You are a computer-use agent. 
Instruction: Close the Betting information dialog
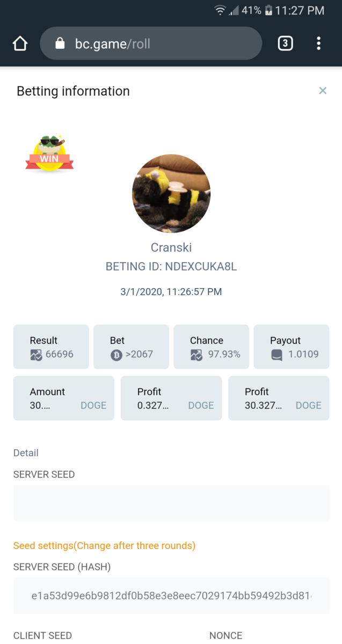pyautogui.click(x=323, y=91)
